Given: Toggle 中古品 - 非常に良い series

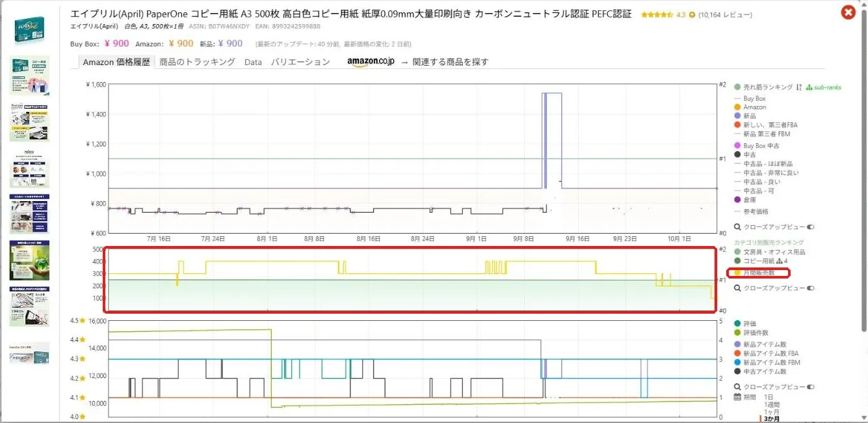Looking at the screenshot, I should click(x=767, y=173).
